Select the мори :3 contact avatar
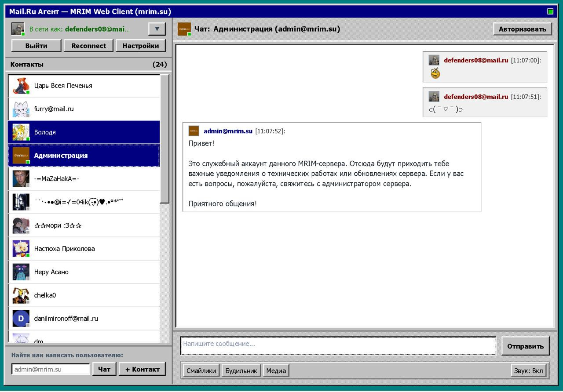The height and width of the screenshot is (392, 563). point(21,225)
